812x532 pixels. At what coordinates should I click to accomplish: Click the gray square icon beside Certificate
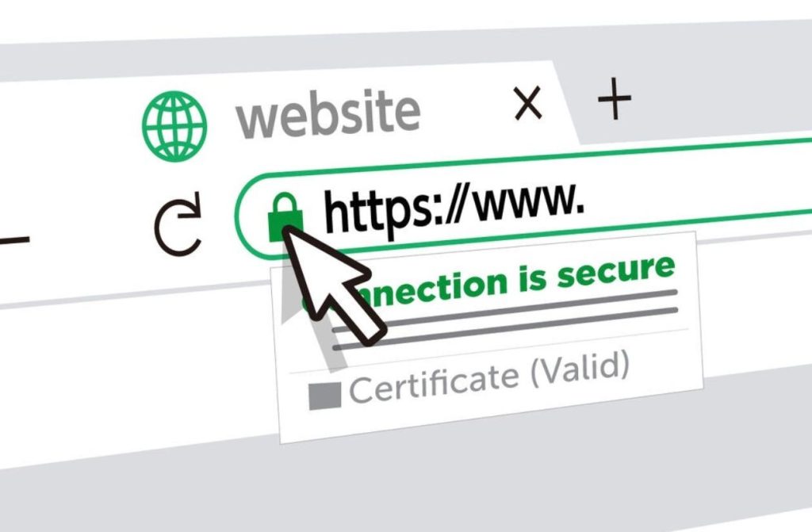[x=324, y=396]
